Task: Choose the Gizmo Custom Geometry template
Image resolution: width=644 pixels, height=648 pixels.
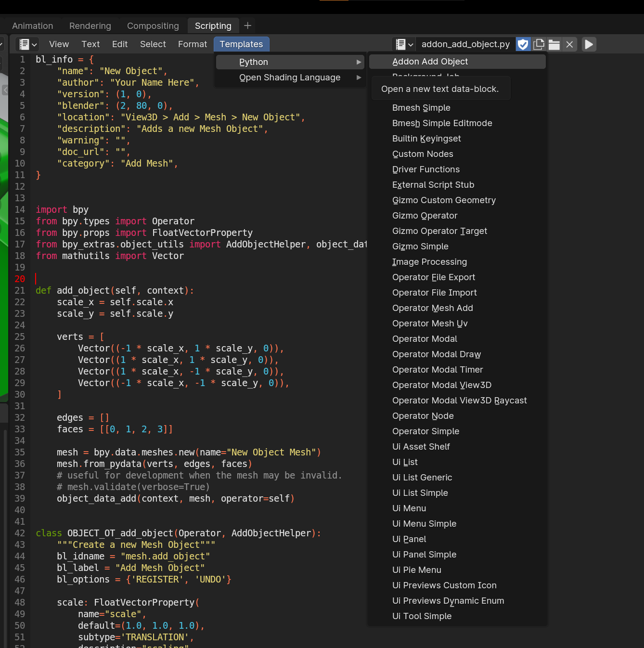Action: (x=443, y=200)
